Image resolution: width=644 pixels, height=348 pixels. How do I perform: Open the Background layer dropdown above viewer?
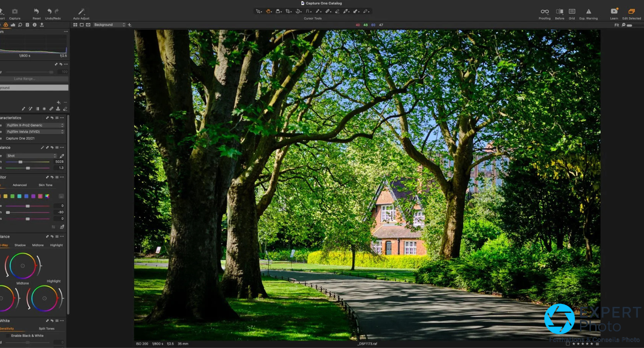click(x=109, y=25)
